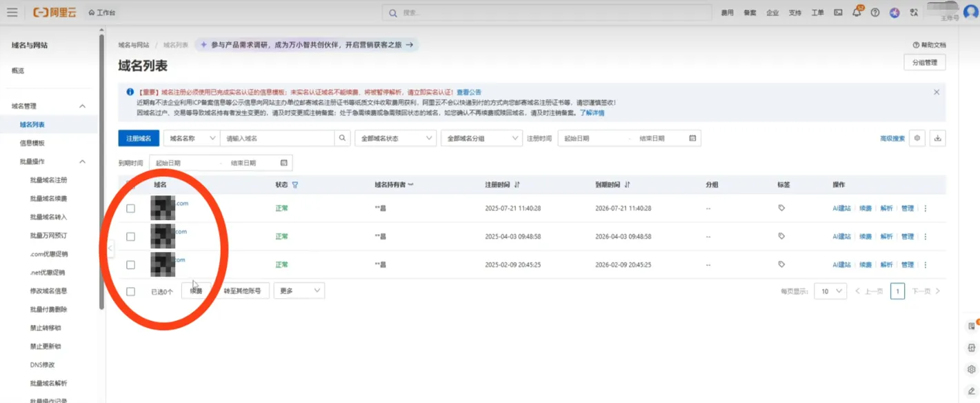The width and height of the screenshot is (980, 403).
Task: Open the notifications bell in the top bar
Action: tap(857, 12)
